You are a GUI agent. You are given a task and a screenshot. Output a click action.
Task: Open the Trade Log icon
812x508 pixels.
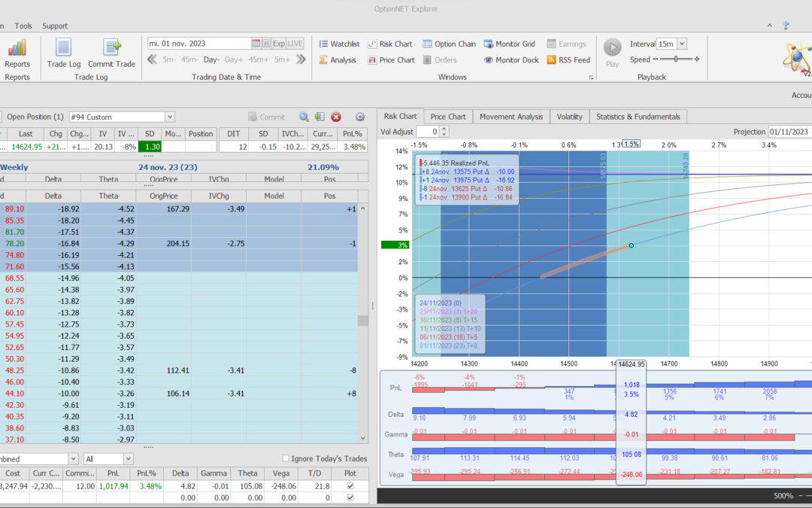pos(64,47)
